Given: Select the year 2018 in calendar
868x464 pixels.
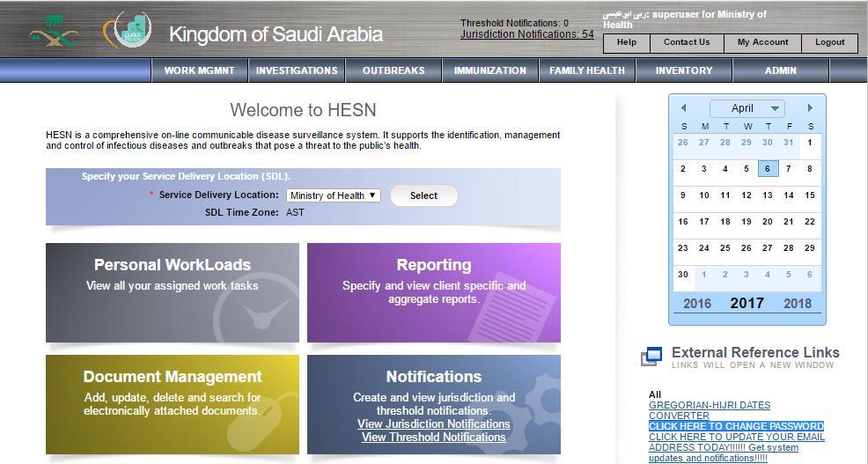Looking at the screenshot, I should click(x=798, y=304).
